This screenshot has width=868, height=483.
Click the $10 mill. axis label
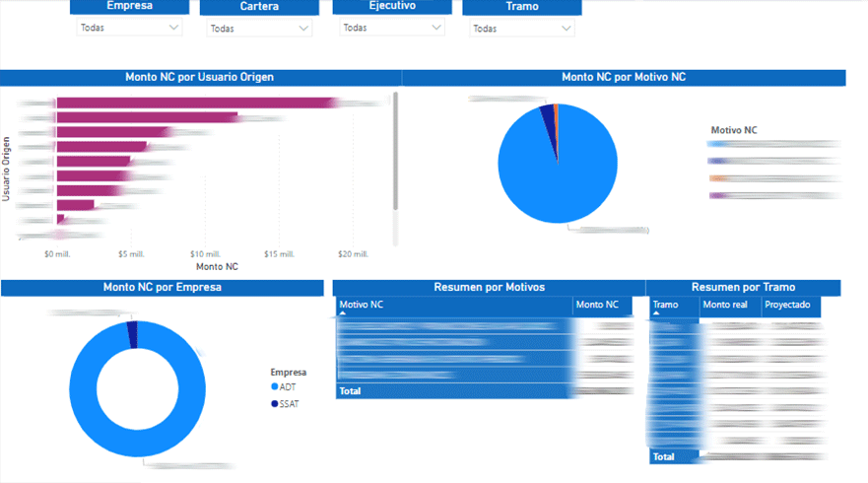[x=205, y=254]
